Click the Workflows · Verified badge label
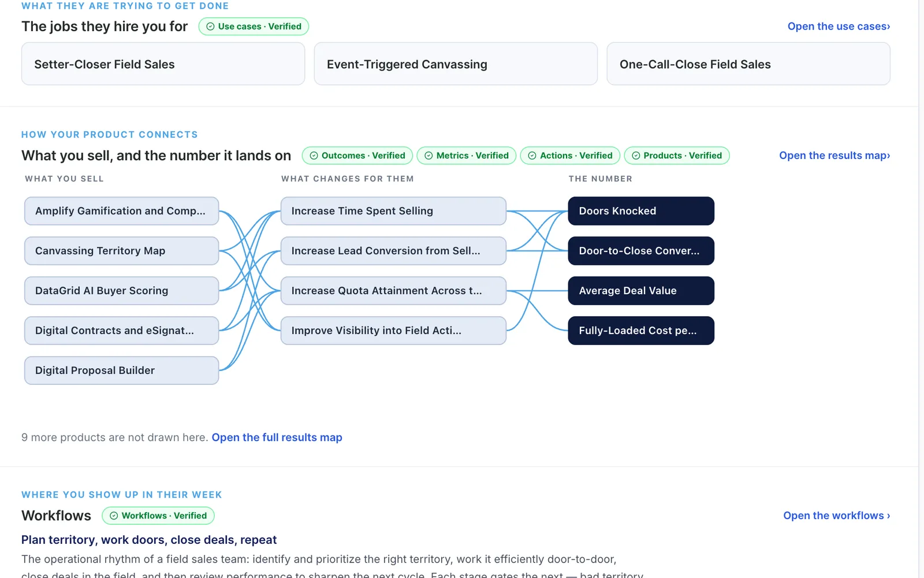 click(x=164, y=516)
